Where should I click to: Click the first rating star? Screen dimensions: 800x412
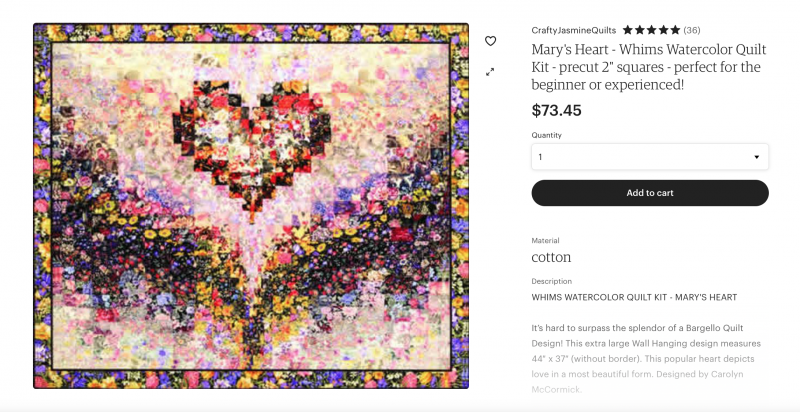click(628, 30)
